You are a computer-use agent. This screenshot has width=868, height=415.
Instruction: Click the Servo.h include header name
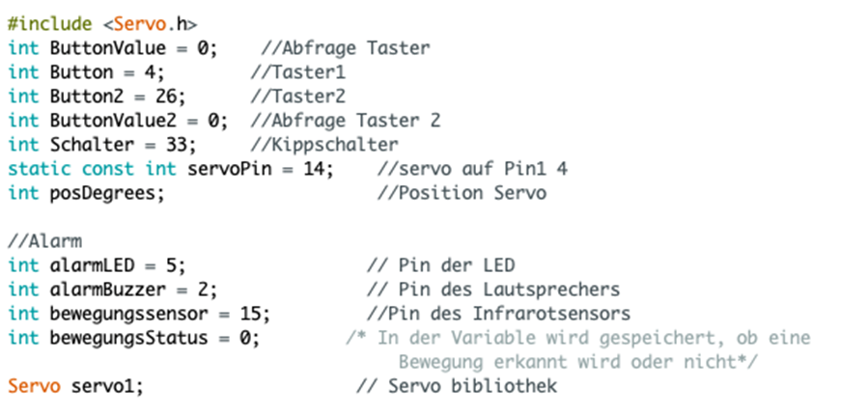pyautogui.click(x=149, y=21)
